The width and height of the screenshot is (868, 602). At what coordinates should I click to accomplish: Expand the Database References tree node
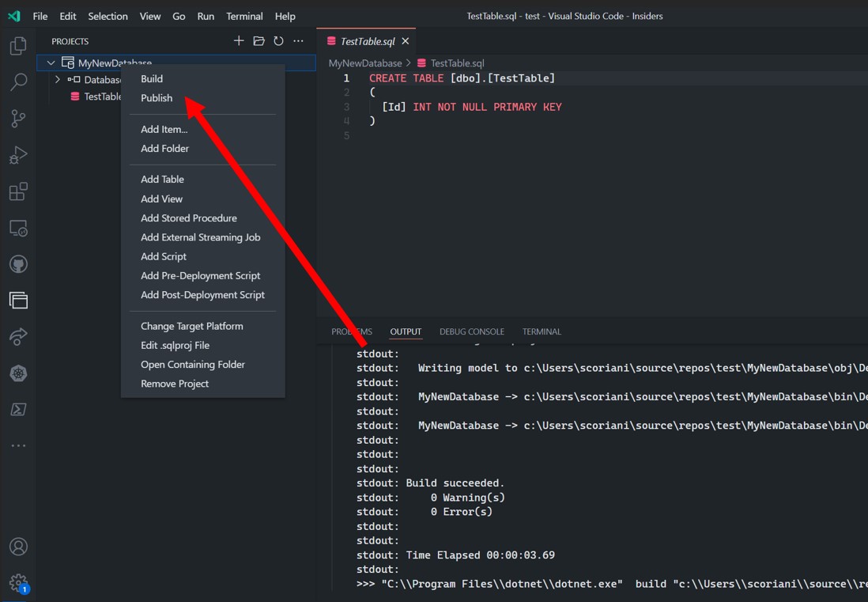pyautogui.click(x=58, y=80)
